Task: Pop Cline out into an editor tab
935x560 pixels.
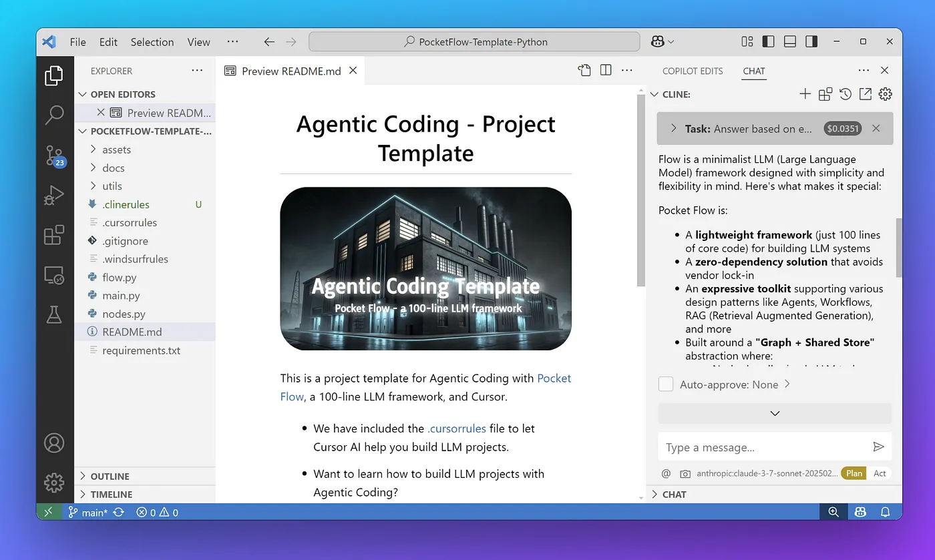Action: click(866, 94)
